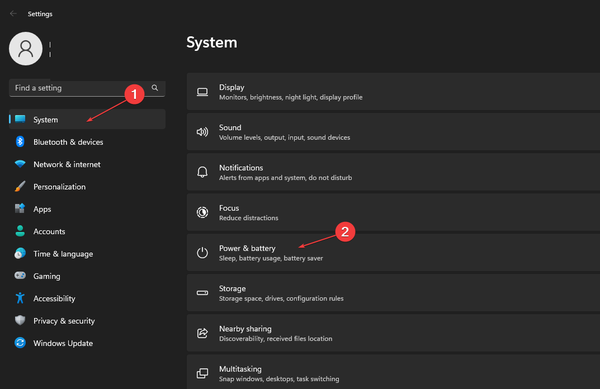Click the Storage drive icon

pos(202,293)
